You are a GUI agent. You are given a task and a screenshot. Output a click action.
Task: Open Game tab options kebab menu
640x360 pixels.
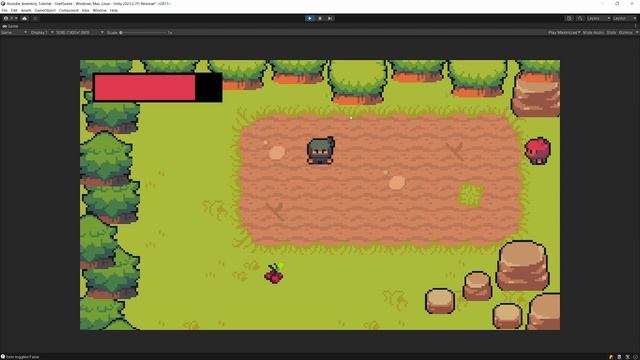(636, 26)
